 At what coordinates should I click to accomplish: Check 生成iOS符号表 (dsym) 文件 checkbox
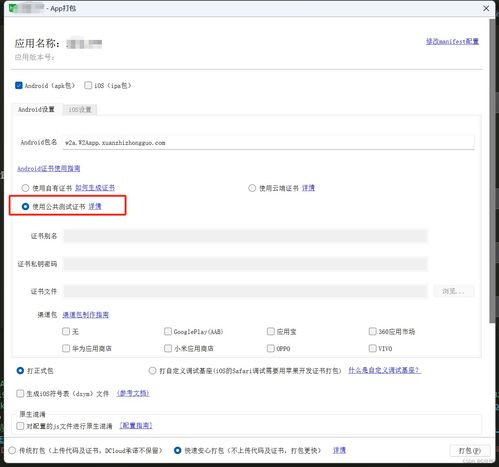tap(20, 394)
